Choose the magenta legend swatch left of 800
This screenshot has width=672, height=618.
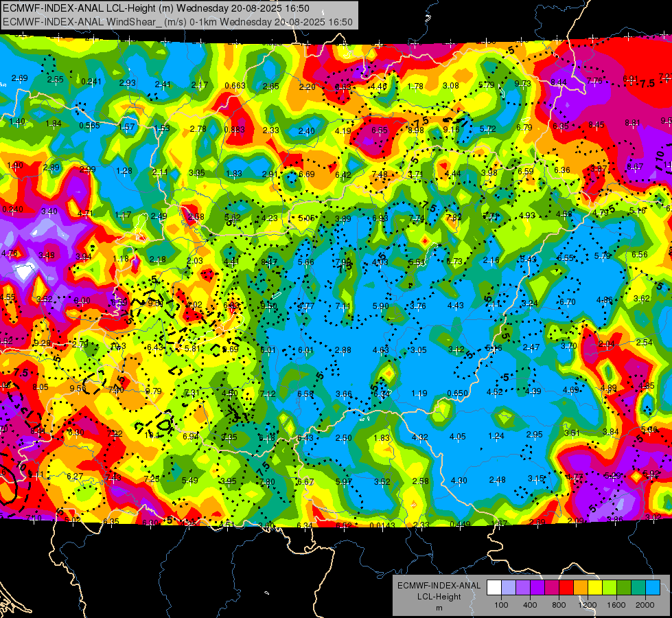click(552, 588)
